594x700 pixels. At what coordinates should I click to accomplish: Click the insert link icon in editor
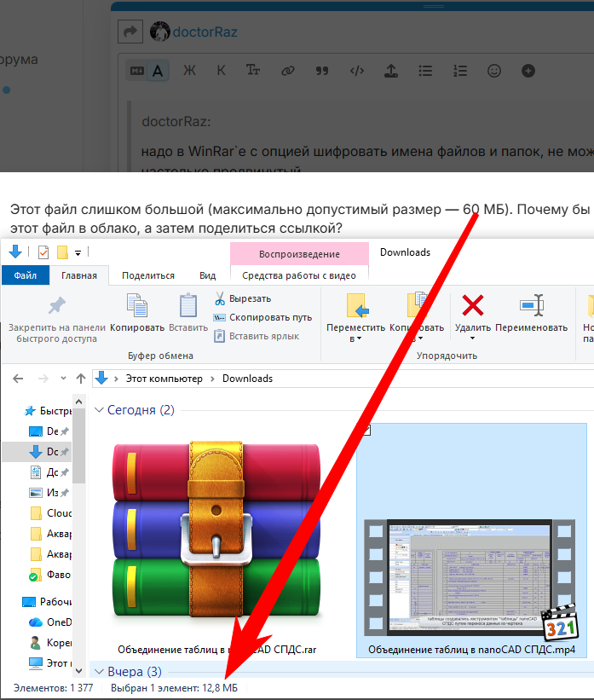pyautogui.click(x=288, y=71)
